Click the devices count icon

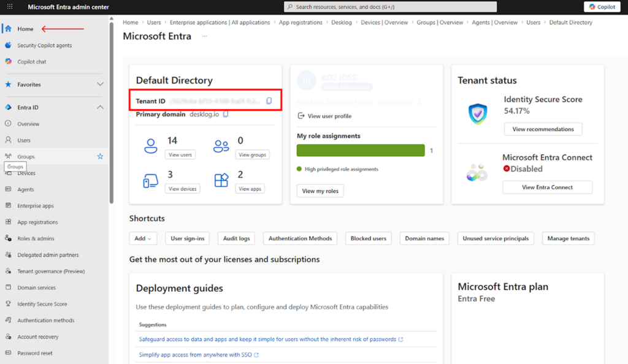[x=151, y=181]
